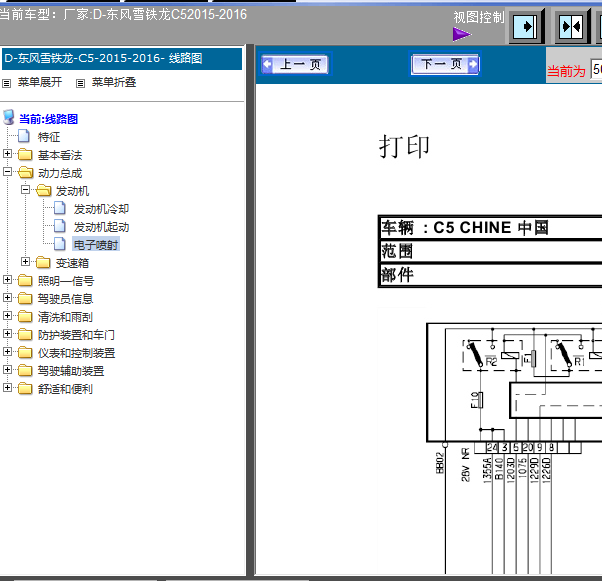Expand the 舒适和便利 folder
This screenshot has height=581, width=602.
(7, 387)
